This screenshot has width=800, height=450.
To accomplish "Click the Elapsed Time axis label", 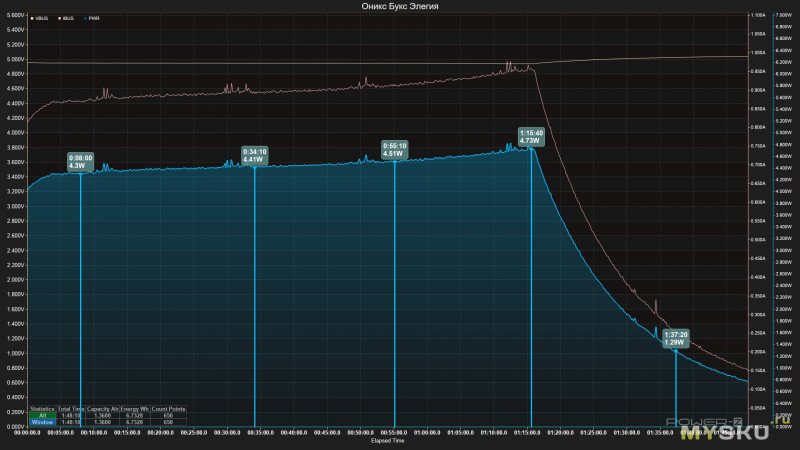I will click(x=388, y=441).
